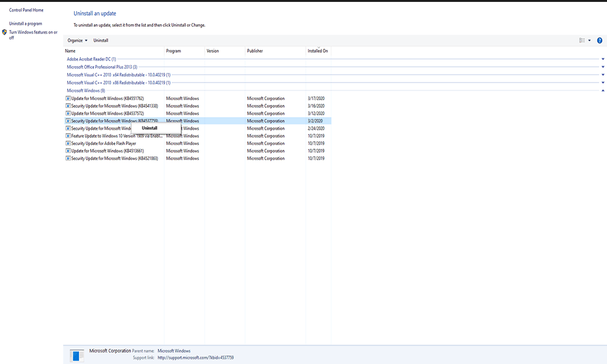Click the 3/12/2020 installed date
Viewport: 607px width, 364px height.
[316, 113]
